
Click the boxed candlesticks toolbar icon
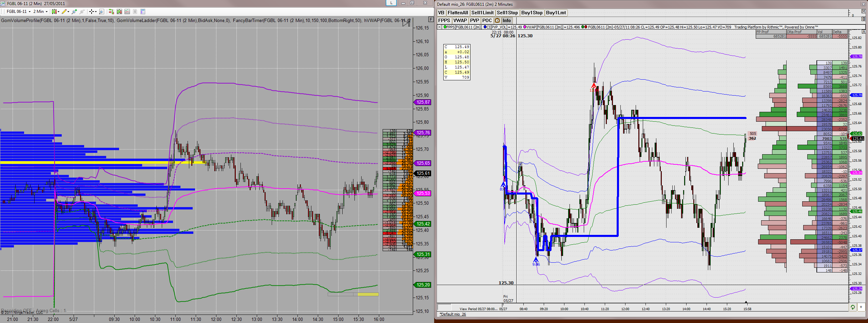coord(119,12)
